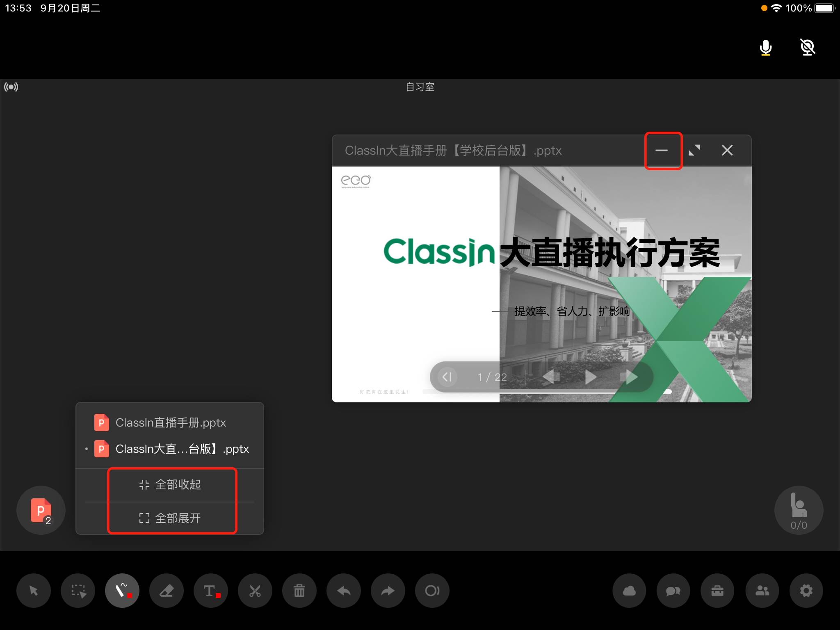Tap the raise hand button
840x630 pixels.
(799, 510)
